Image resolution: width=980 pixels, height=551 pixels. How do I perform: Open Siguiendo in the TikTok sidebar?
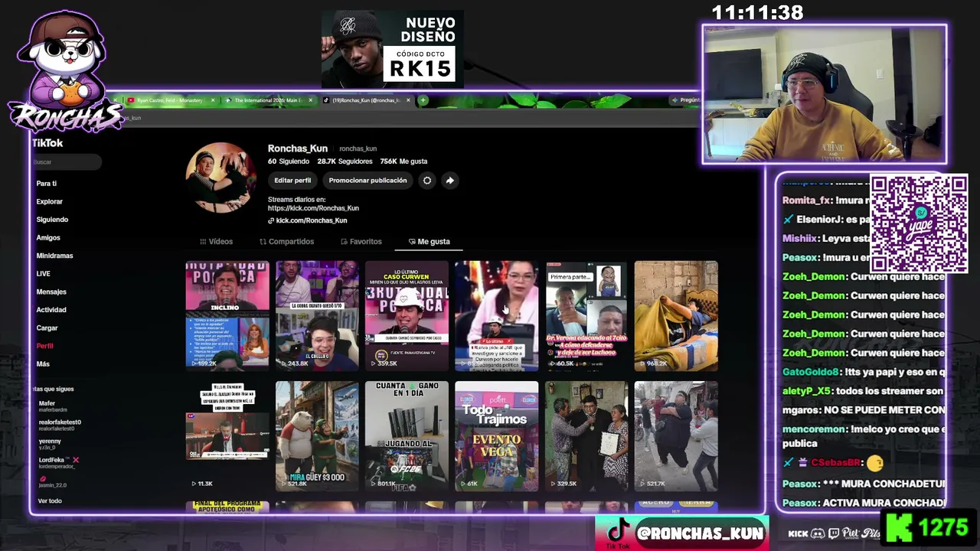tap(52, 220)
